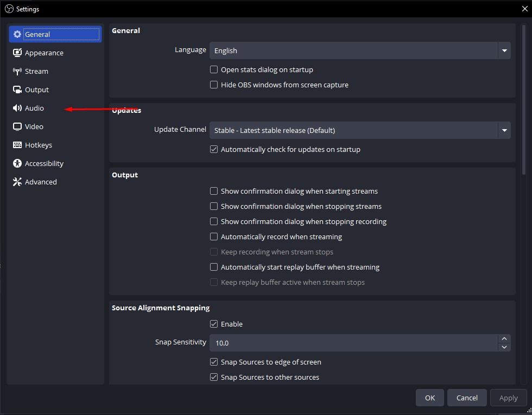532x415 pixels.
Task: Enable Open stats dialog on startup
Action: pos(214,69)
